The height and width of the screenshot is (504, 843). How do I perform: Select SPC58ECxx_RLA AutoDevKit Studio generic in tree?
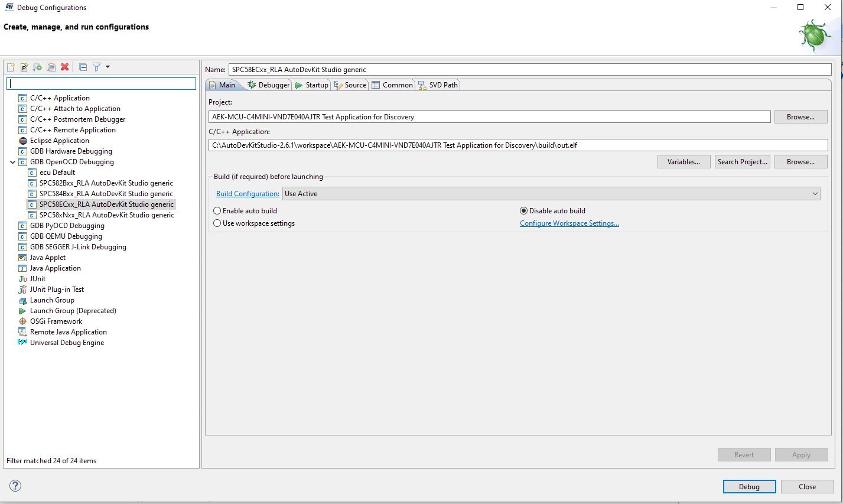coord(106,204)
